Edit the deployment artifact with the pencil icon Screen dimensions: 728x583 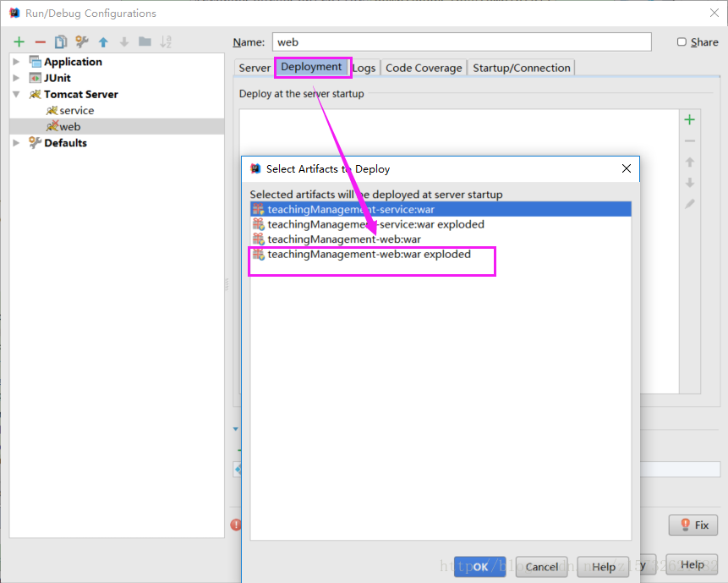(689, 204)
